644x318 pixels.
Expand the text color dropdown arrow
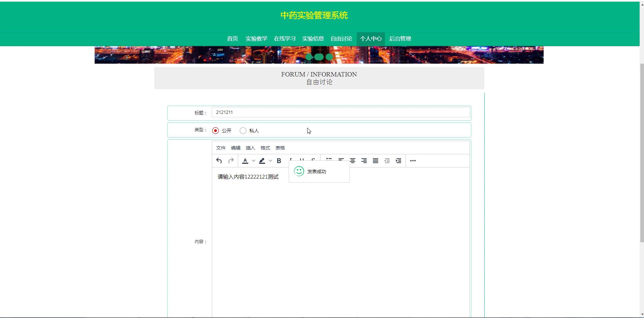tap(254, 161)
